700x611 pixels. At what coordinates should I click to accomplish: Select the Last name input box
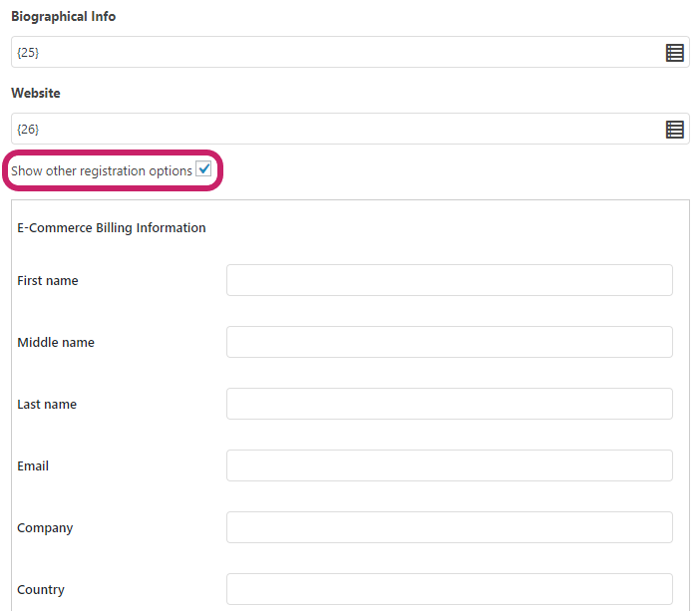click(x=450, y=404)
